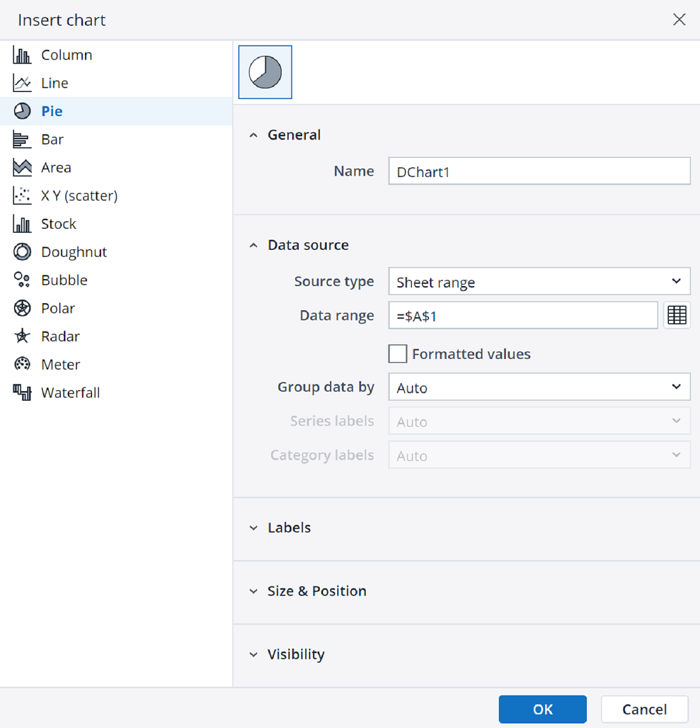Screen dimensions: 700x728
Task: Select the Column chart type icon
Action: coord(21,55)
